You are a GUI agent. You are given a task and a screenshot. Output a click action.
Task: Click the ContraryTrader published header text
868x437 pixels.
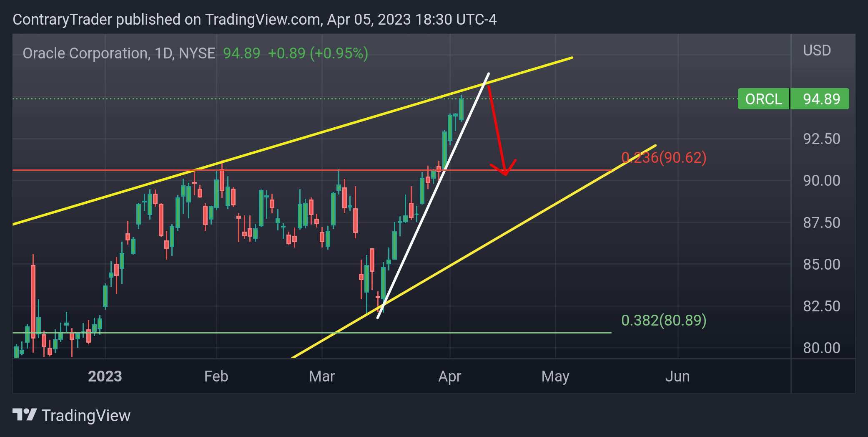coord(254,20)
